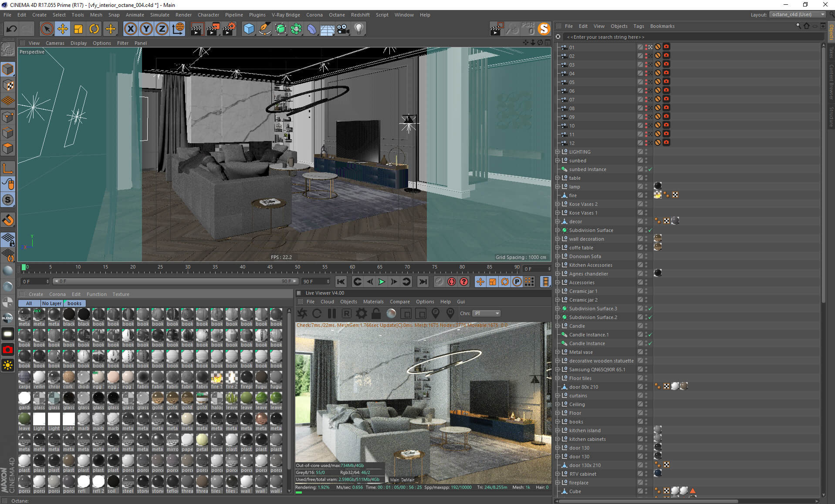
Task: Open the Layout dropdown octane_c4d
Action: coord(798,14)
